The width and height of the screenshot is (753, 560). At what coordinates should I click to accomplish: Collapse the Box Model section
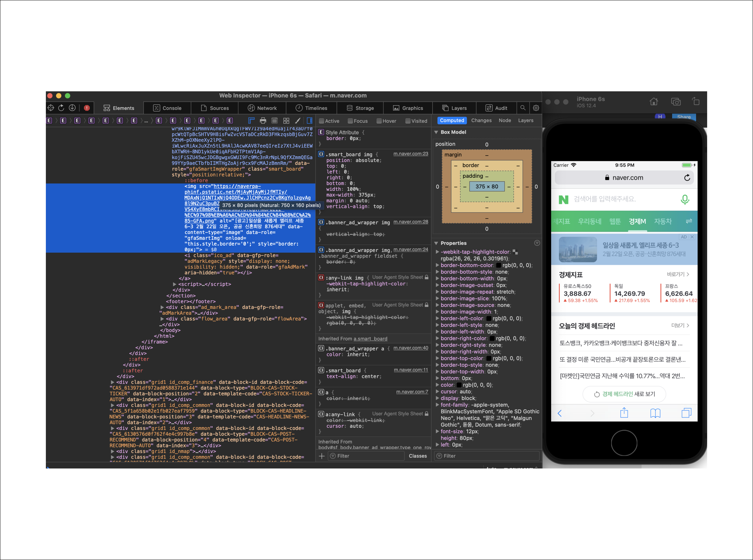click(436, 132)
